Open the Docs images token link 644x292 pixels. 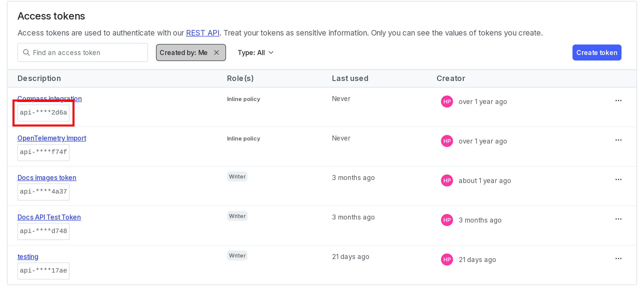pyautogui.click(x=47, y=177)
